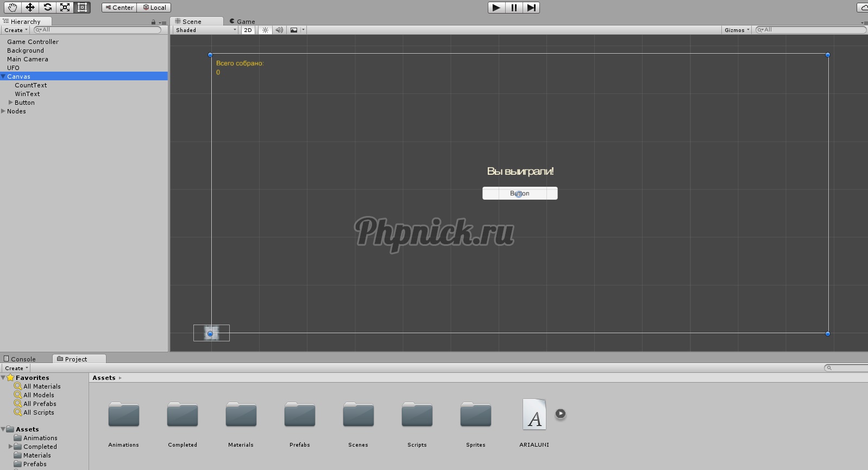Open the Hierarchy panel options menu

pos(163,22)
